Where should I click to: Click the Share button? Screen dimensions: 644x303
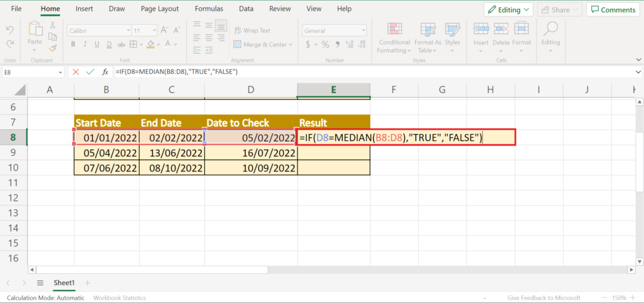coord(560,10)
